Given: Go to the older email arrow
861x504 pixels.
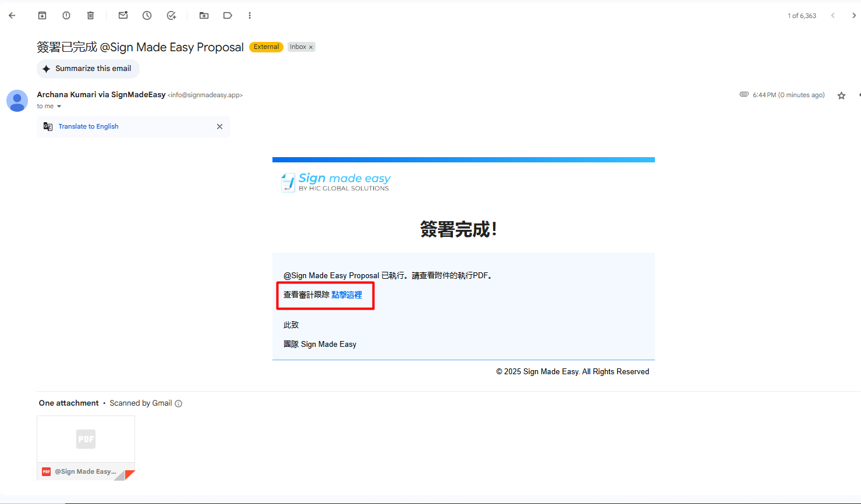Looking at the screenshot, I should [854, 16].
